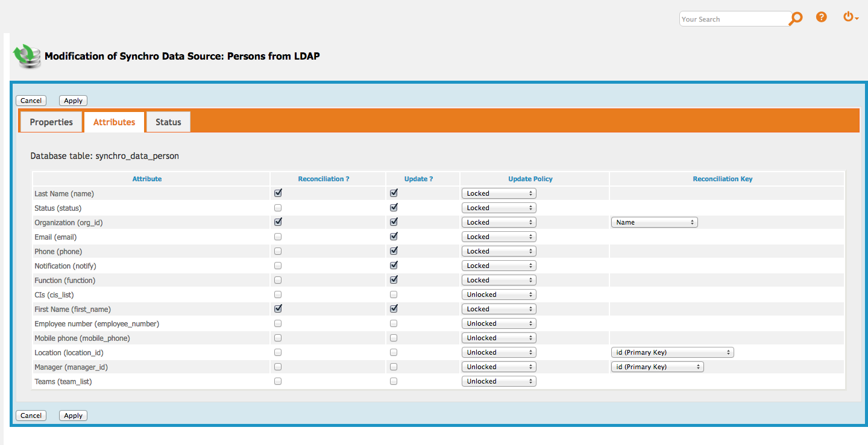Expand Organization Reconciliation Key Name dropdown
Viewport: 868px width, 445px height.
(654, 222)
